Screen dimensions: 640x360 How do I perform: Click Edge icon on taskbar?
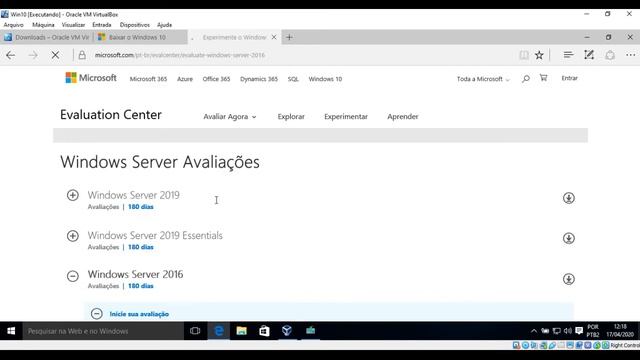(219, 331)
